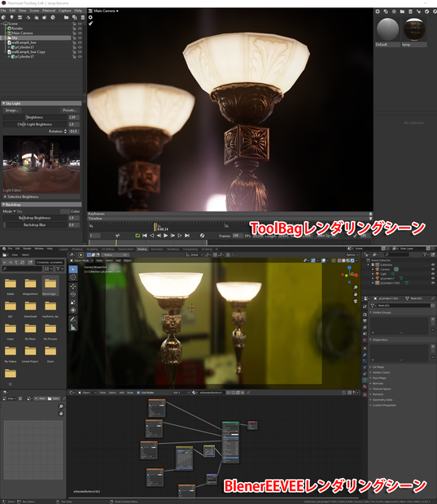
Task: Hide the Sky object using its eye icon
Action: coord(80,38)
